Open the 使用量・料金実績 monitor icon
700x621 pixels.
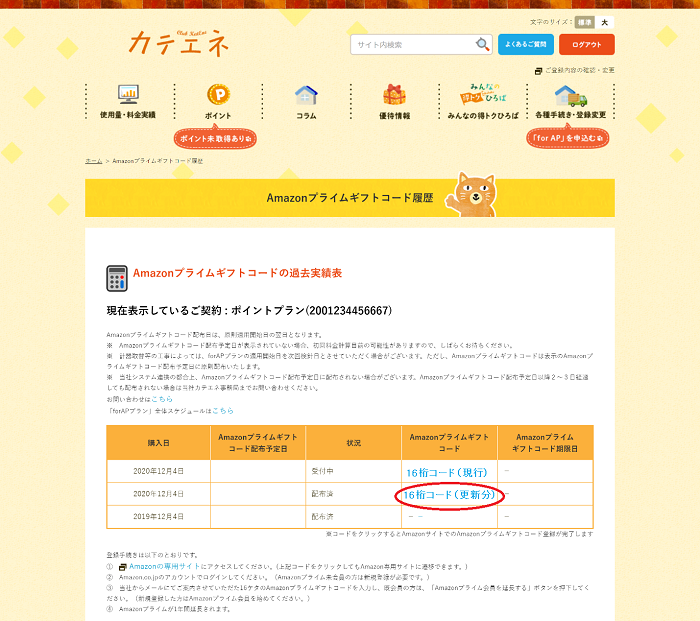point(128,94)
